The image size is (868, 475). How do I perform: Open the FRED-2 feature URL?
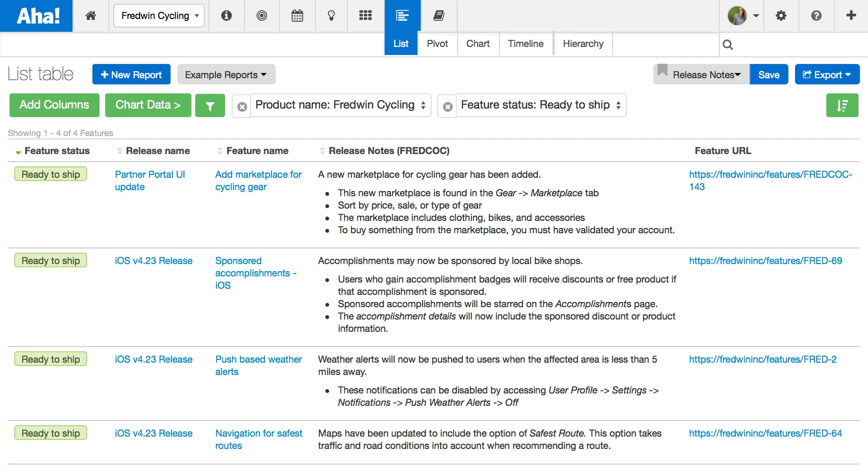(x=763, y=359)
